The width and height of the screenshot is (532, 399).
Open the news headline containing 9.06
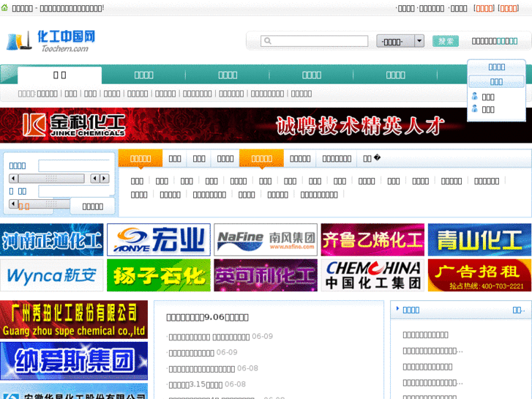[207, 318]
